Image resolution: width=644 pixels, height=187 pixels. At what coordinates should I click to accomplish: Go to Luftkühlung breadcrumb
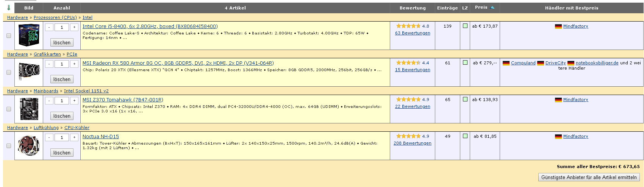pyautogui.click(x=46, y=128)
